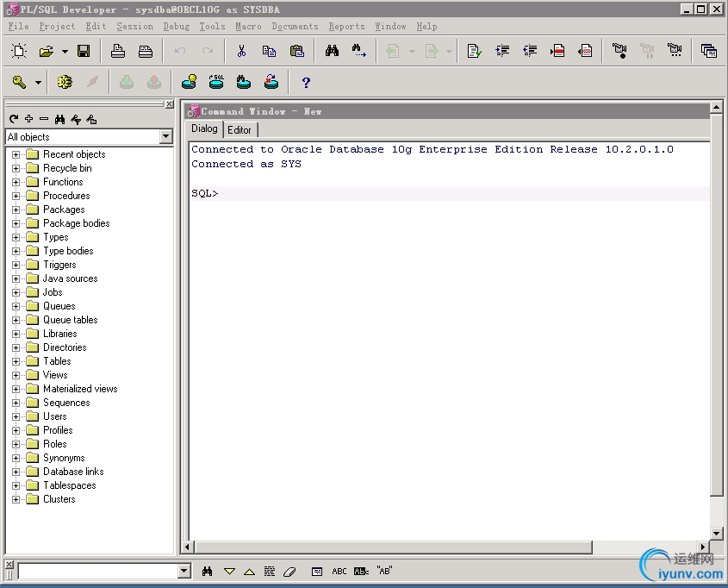
Task: Open the Reports menu
Action: 347,27
